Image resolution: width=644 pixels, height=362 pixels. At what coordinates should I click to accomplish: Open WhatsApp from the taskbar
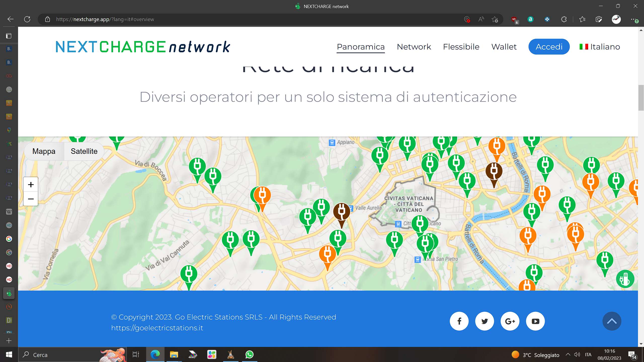click(250, 355)
